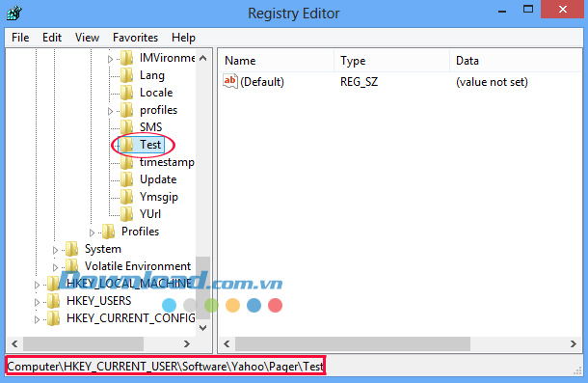Expand the HKEY_LOCAL_MACHINE hive

coord(37,285)
